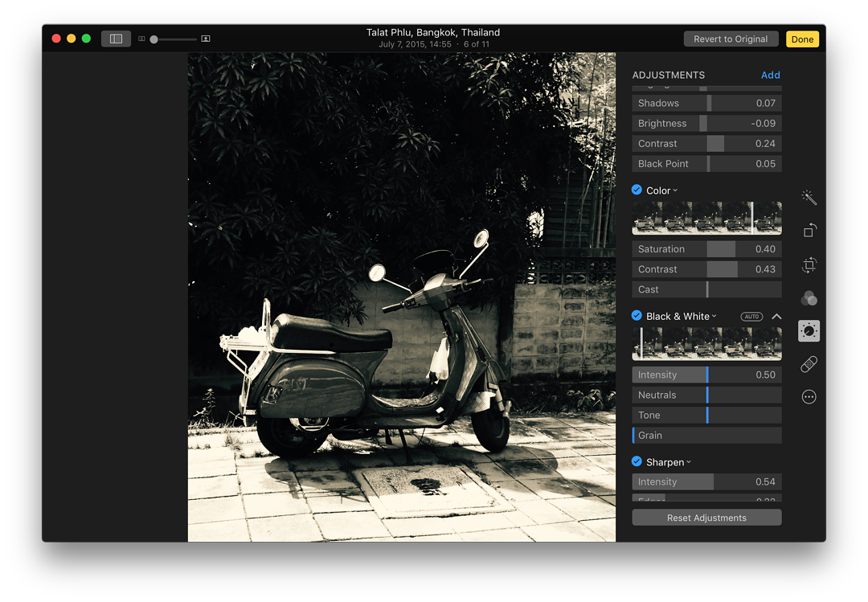This screenshot has height=602, width=868.
Task: Click Reset Adjustments button
Action: coord(706,518)
